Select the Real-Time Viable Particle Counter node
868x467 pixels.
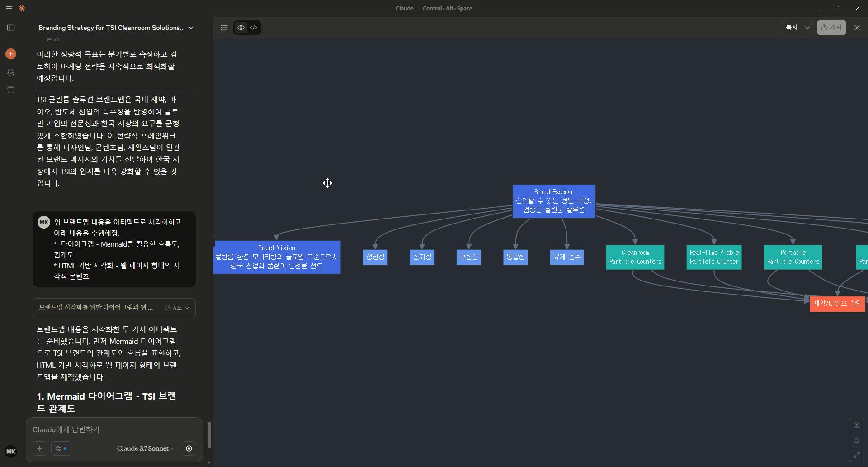[x=714, y=257]
